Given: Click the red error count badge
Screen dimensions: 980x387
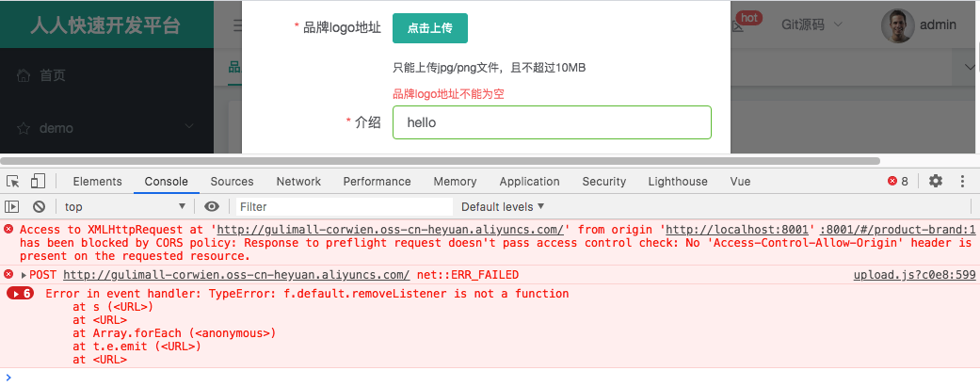Looking at the screenshot, I should click(x=898, y=182).
